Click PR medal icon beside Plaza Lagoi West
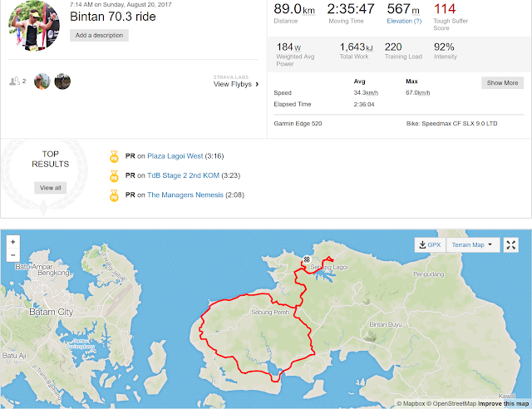The height and width of the screenshot is (409, 532). pos(114,156)
